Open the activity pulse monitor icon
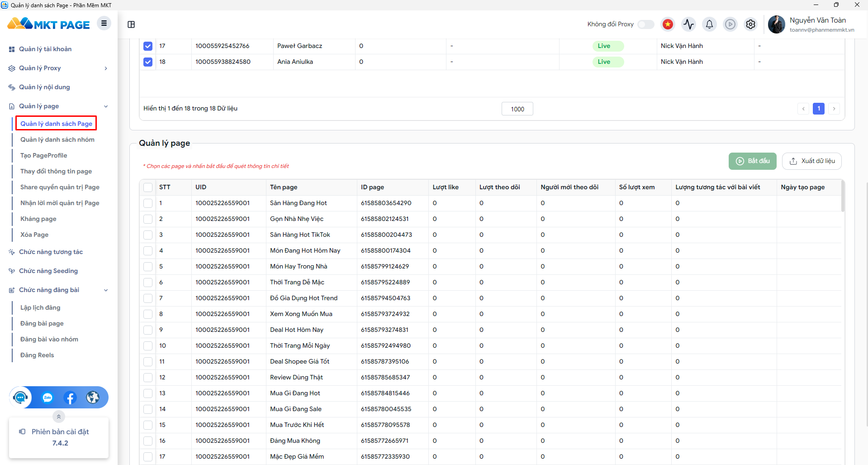Viewport: 868px width, 465px height. coord(688,24)
